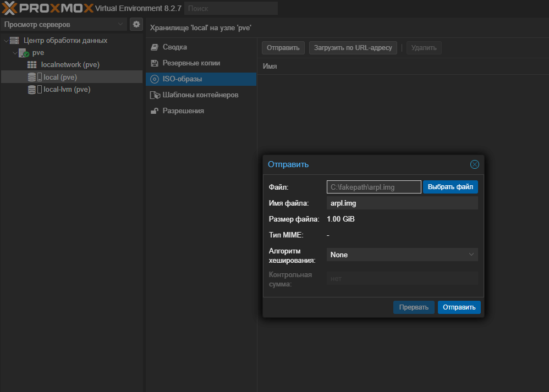Click the Virtual Environment 8.2.7 version text
The height and width of the screenshot is (392, 549).
(x=138, y=8)
